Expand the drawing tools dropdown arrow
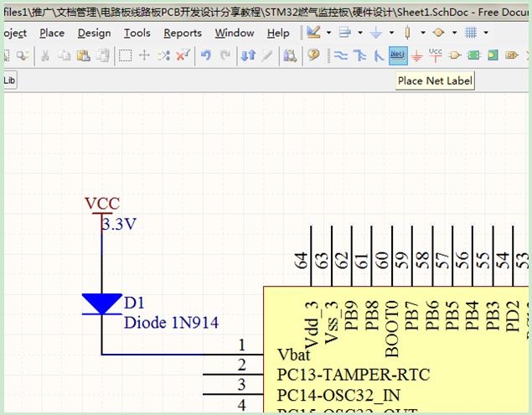The image size is (532, 415). point(329,33)
